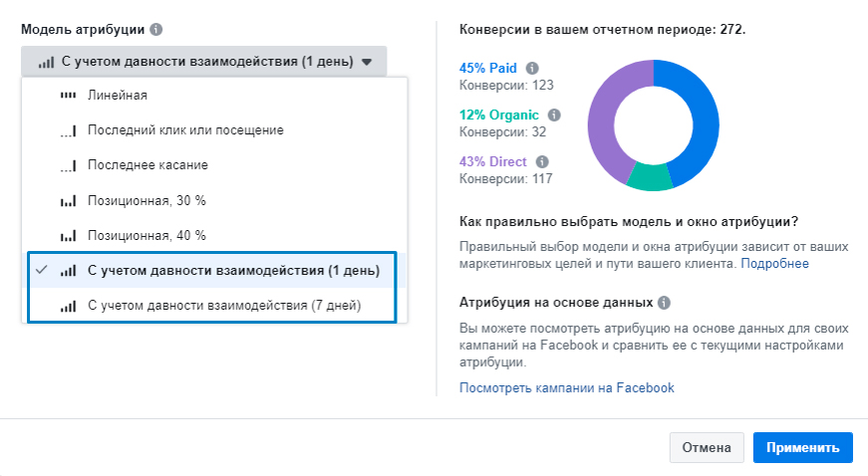Click the icon beside Последнее касание
868x476 pixels.
(68, 165)
